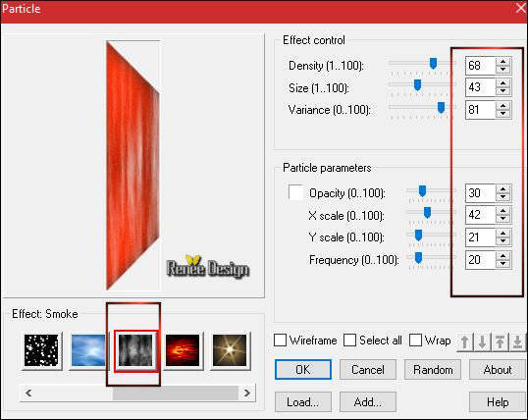Click the move up arrow icon
528x420 pixels.
(x=465, y=341)
